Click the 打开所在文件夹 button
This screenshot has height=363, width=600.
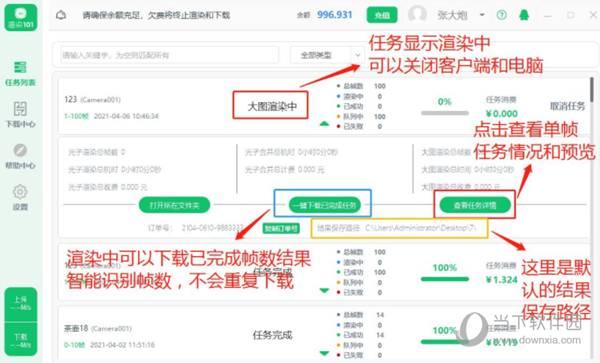pyautogui.click(x=174, y=205)
